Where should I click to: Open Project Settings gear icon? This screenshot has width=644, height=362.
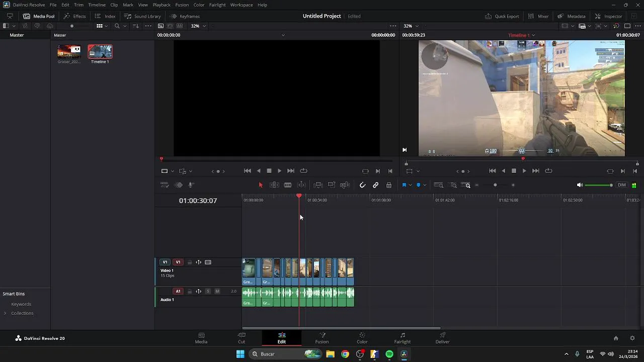[x=632, y=338]
